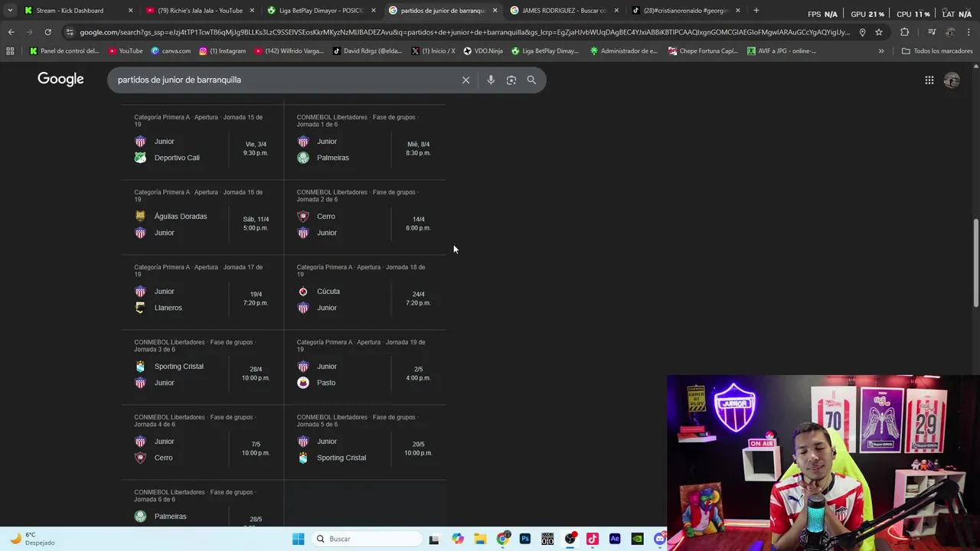Click the taskbar Buscar search box
This screenshot has height=551, width=980.
click(x=366, y=539)
